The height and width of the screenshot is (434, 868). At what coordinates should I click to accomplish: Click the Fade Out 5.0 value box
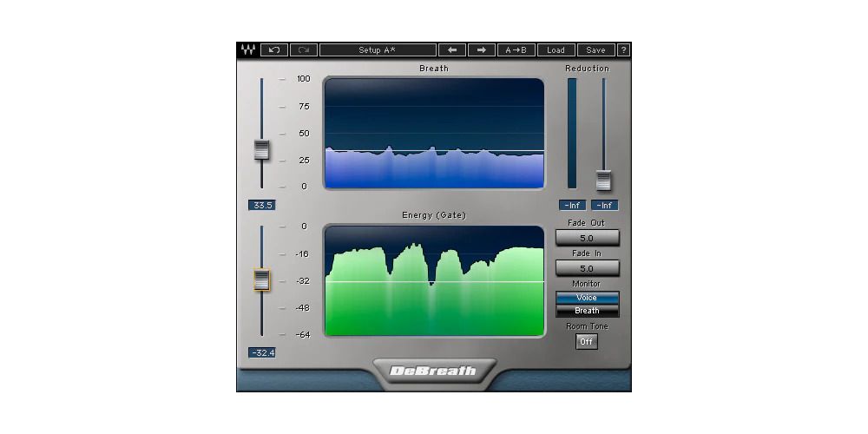point(587,238)
